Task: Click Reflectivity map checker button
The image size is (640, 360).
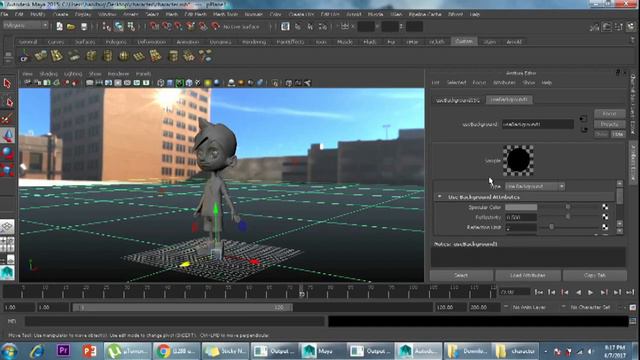Action: click(x=605, y=217)
